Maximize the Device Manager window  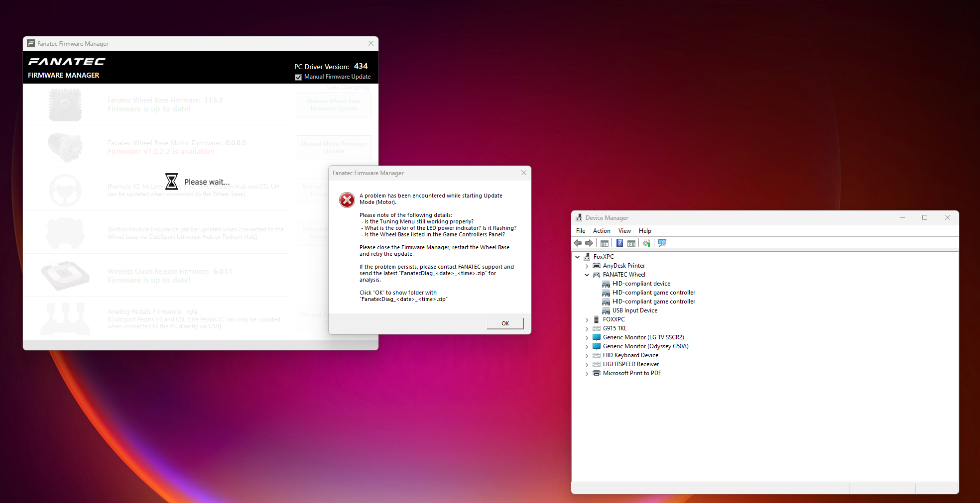click(925, 217)
